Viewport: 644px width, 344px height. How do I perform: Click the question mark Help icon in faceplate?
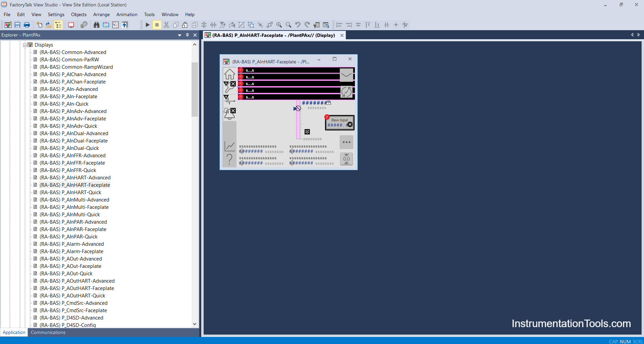[230, 159]
